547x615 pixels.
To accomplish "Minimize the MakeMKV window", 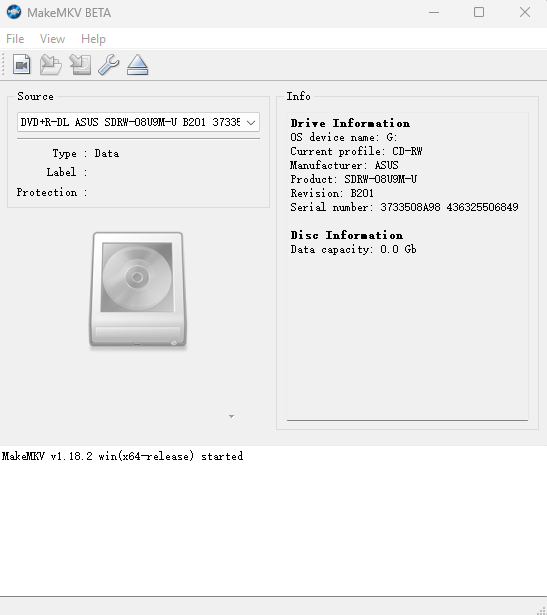I will [434, 13].
